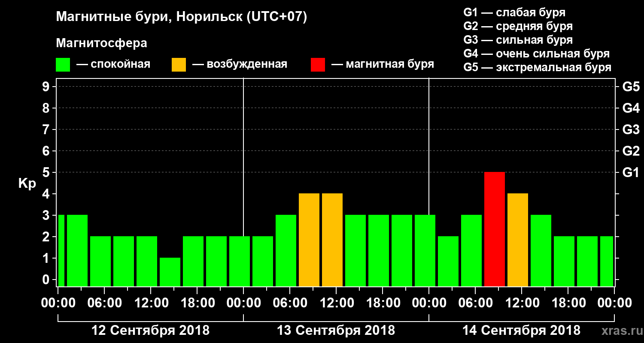This screenshot has width=644, height=343.
Task: Click the '12 Сентября 2018' date label
Action: click(x=151, y=331)
